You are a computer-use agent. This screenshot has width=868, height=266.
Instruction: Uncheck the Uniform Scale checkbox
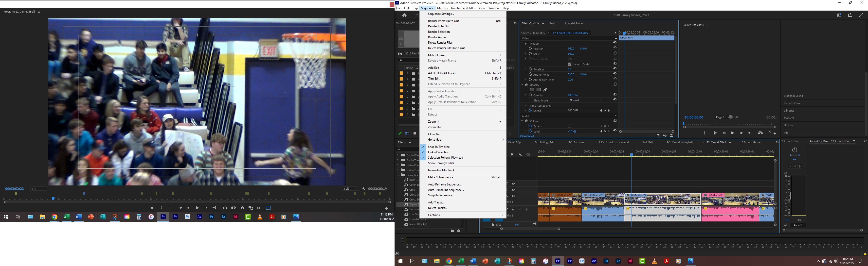pyautogui.click(x=569, y=64)
